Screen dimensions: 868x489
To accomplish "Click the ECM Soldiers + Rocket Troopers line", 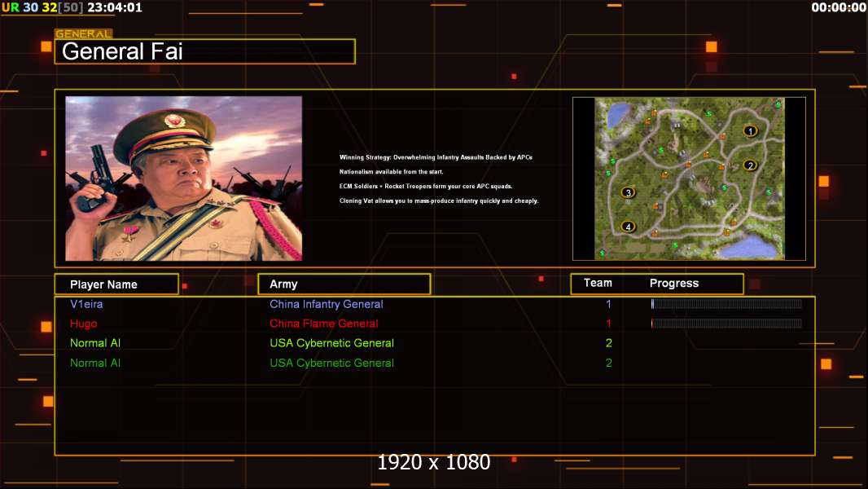I will (x=426, y=186).
